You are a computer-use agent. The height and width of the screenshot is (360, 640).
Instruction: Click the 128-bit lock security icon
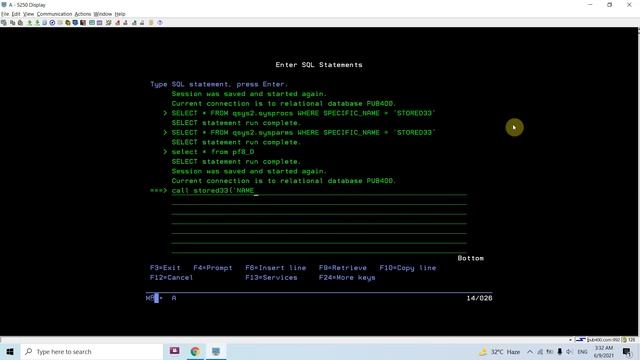624,340
